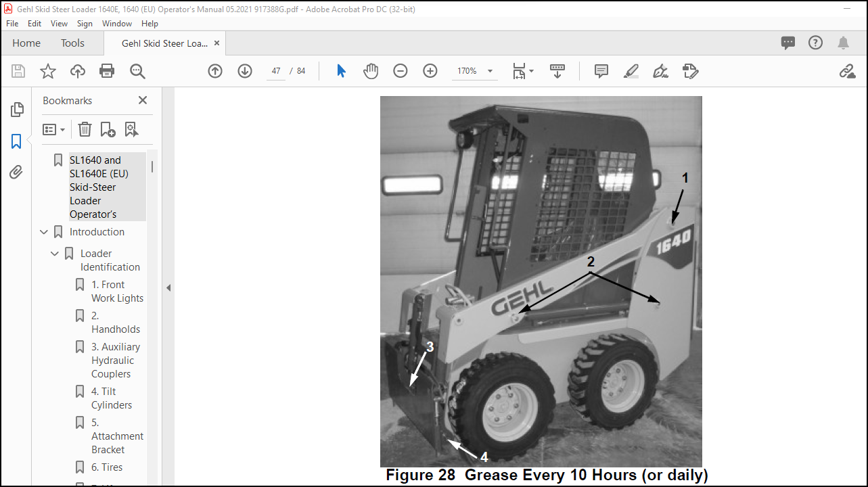Close the Gehl Skid Steer document tab

tap(216, 43)
